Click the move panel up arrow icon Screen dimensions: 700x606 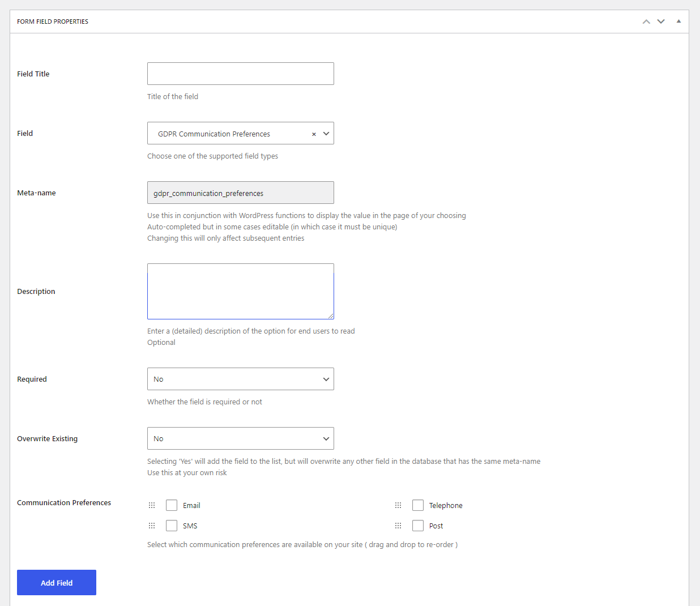646,22
